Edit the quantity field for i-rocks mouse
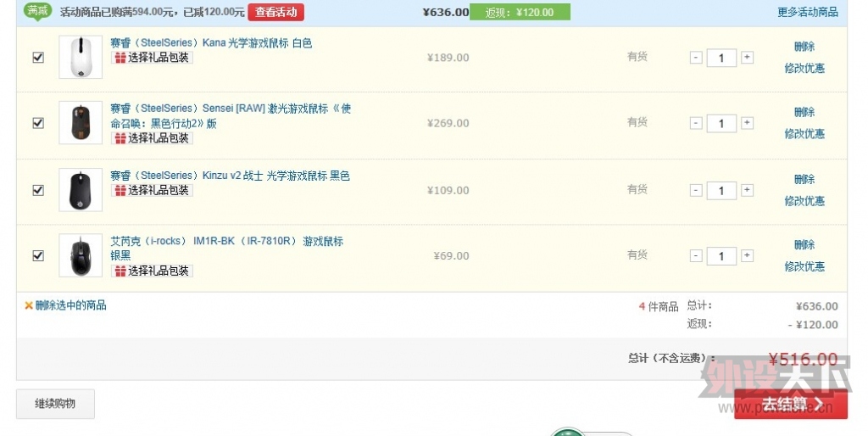The image size is (868, 436). point(721,256)
